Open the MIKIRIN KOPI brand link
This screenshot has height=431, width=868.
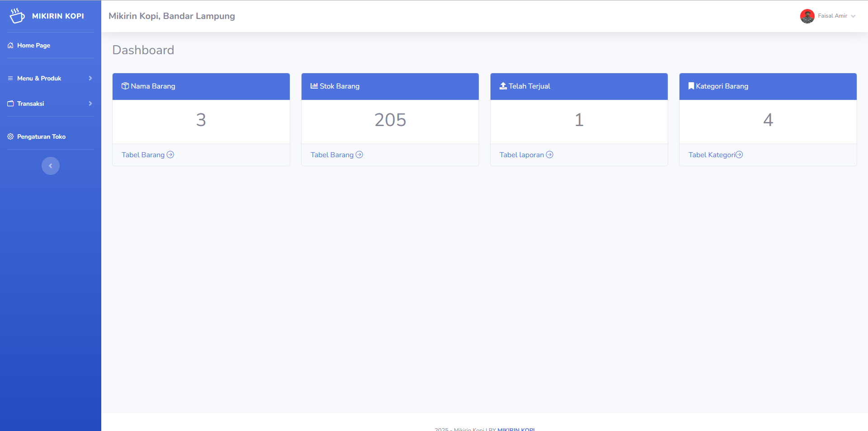pyautogui.click(x=58, y=16)
